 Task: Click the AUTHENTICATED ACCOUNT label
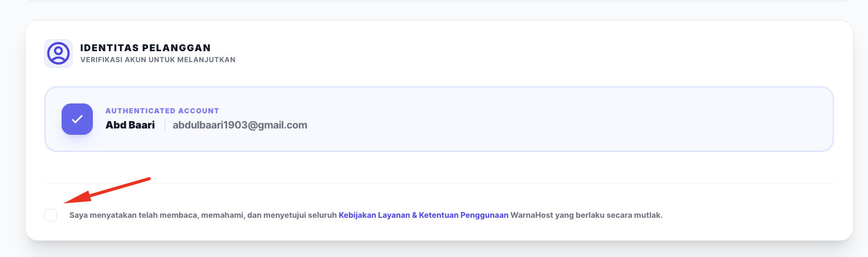click(x=162, y=111)
